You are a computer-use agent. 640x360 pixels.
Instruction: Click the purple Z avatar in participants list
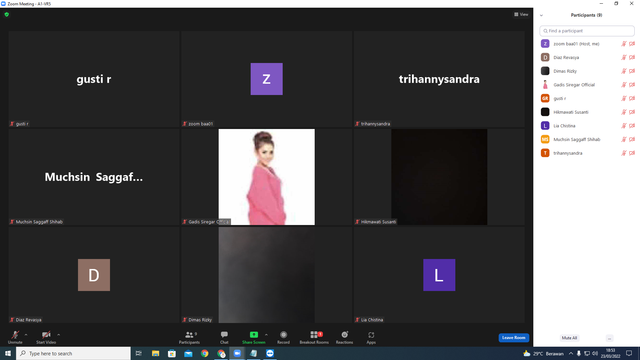(545, 44)
